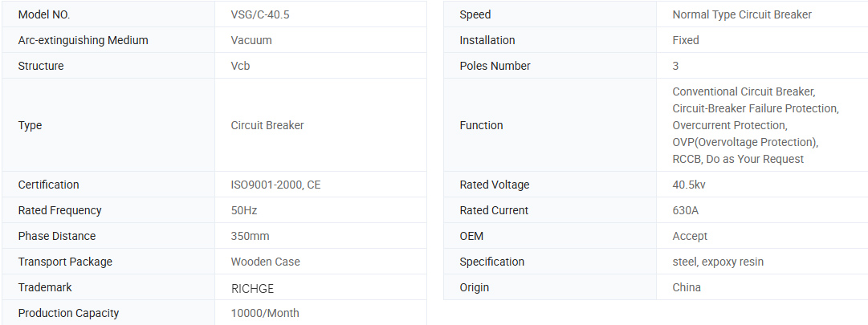This screenshot has width=868, height=325.
Task: Click the 10000/Month production capacity value
Action: coord(265,313)
